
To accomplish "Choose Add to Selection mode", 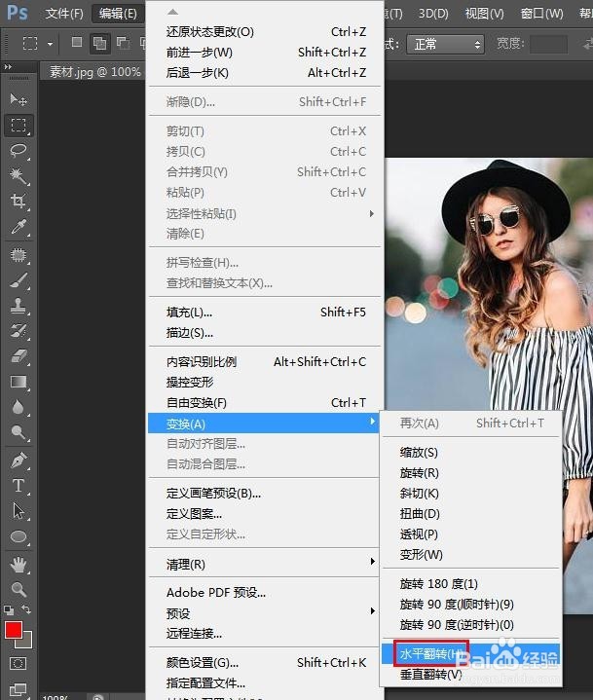I will (x=99, y=43).
